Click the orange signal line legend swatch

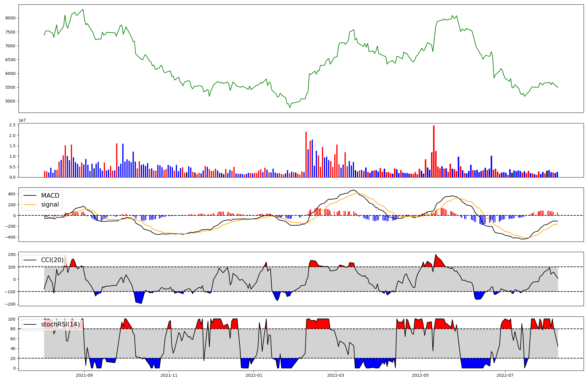click(x=30, y=205)
